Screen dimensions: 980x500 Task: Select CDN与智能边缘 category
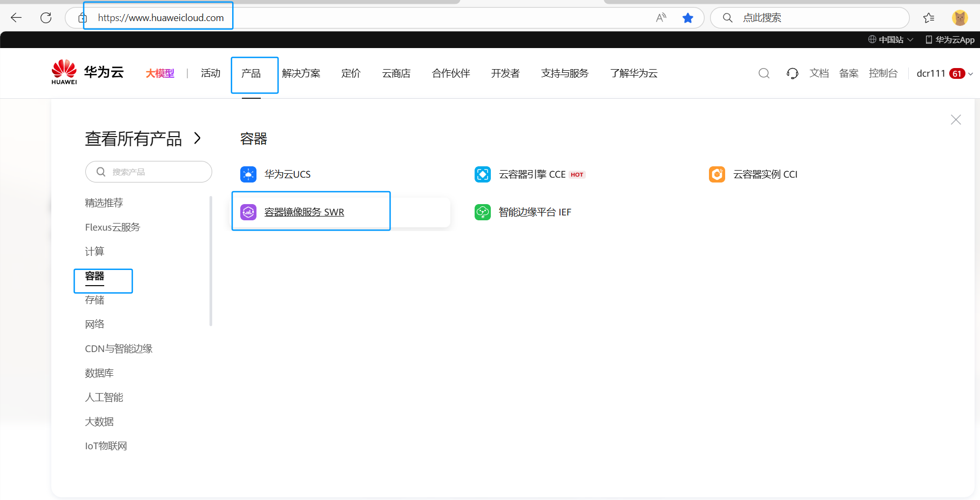119,349
